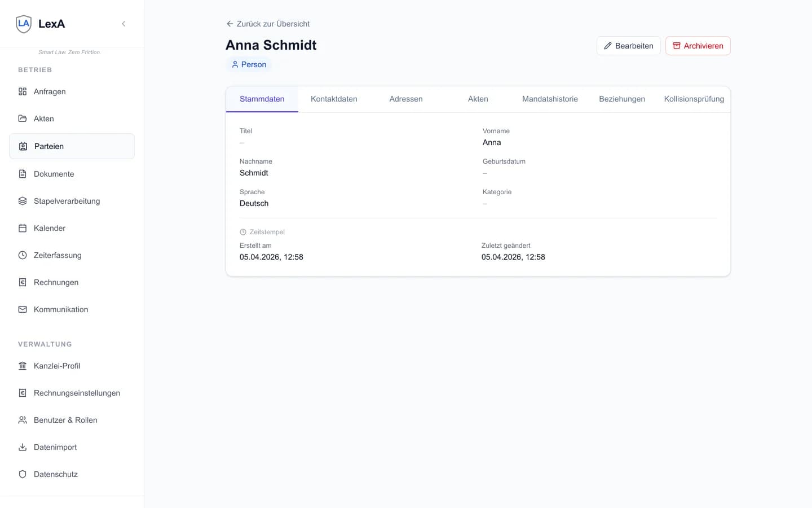Open Kalender via its calendar icon
This screenshot has height=508, width=812.
pyautogui.click(x=23, y=228)
